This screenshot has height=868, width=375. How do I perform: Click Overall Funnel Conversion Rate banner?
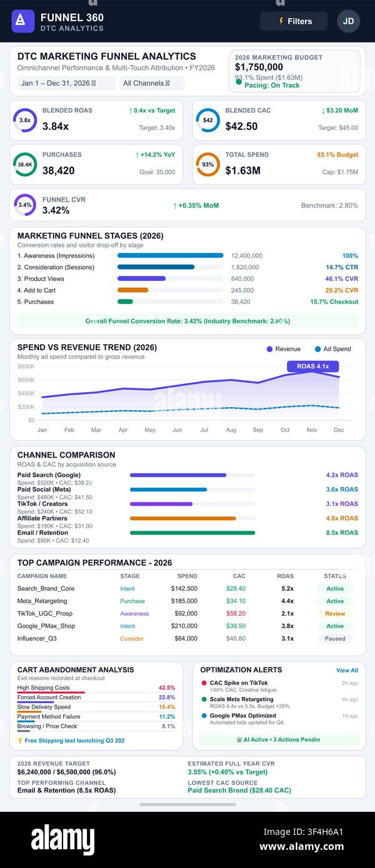(187, 321)
